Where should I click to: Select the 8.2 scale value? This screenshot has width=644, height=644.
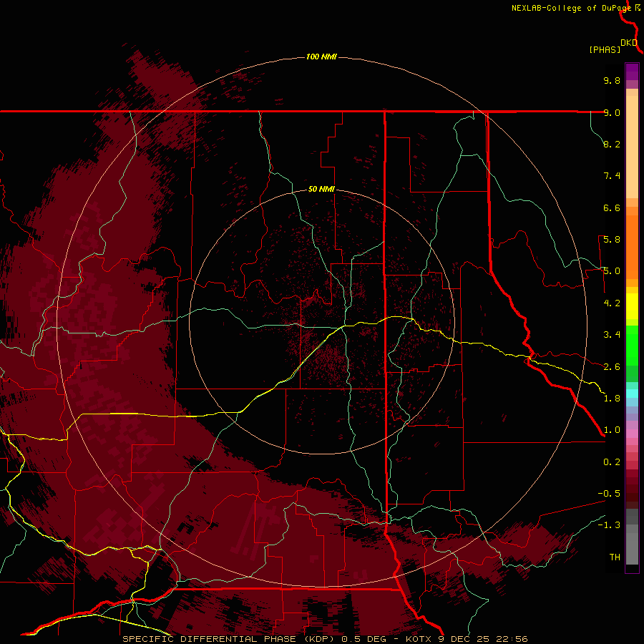coord(612,144)
